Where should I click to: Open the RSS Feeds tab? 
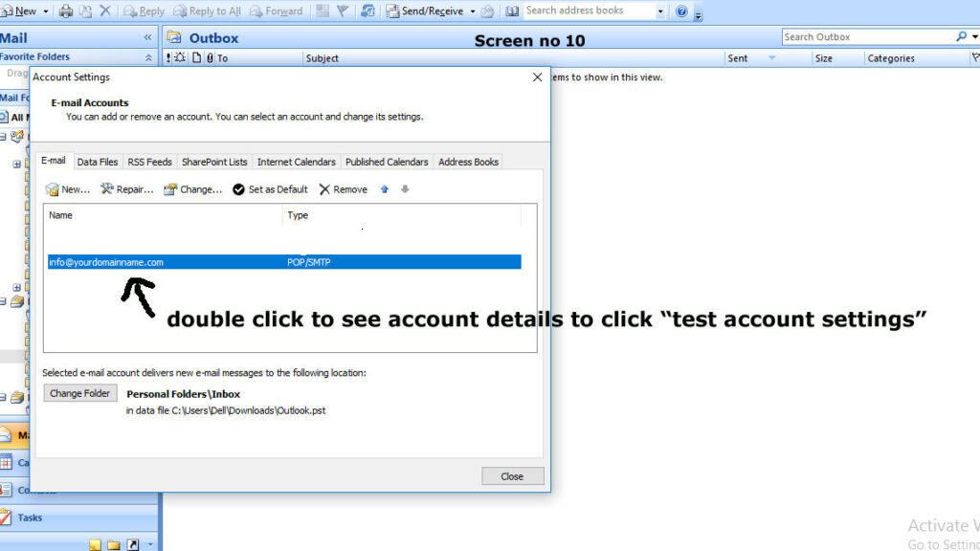click(149, 162)
